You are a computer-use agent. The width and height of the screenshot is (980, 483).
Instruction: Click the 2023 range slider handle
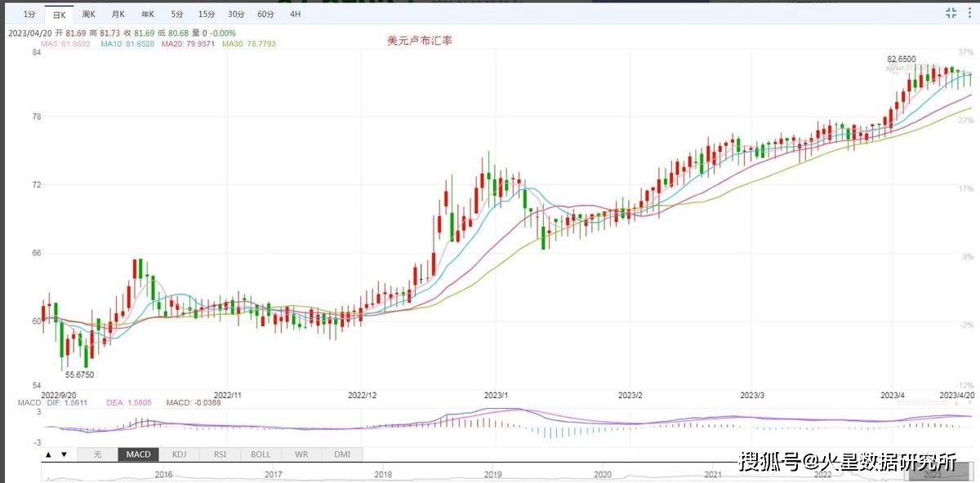[933, 474]
